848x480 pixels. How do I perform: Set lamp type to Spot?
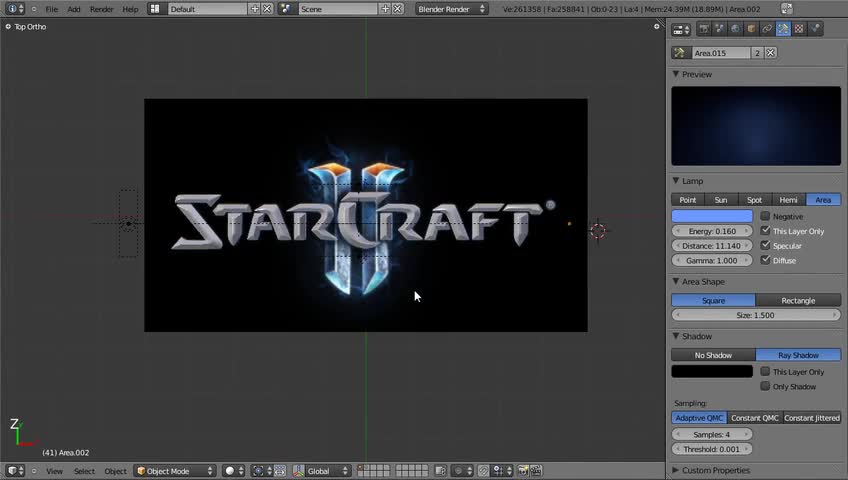[754, 200]
